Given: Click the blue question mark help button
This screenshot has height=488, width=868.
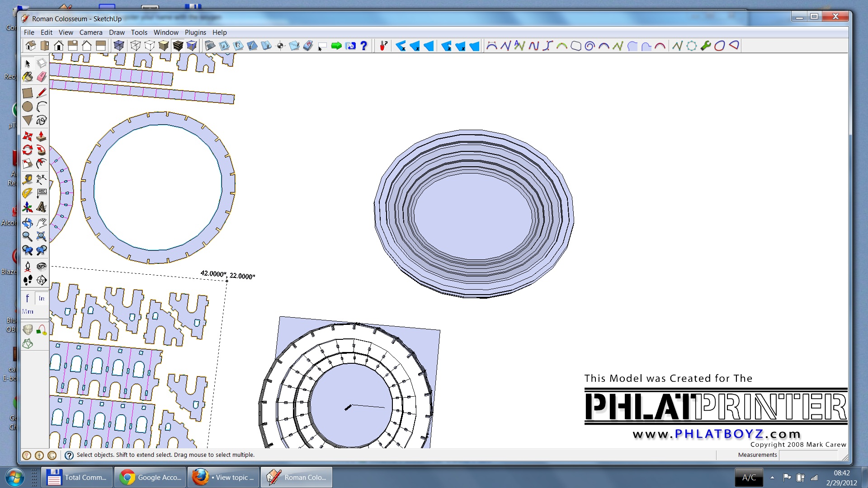Looking at the screenshot, I should coord(364,46).
